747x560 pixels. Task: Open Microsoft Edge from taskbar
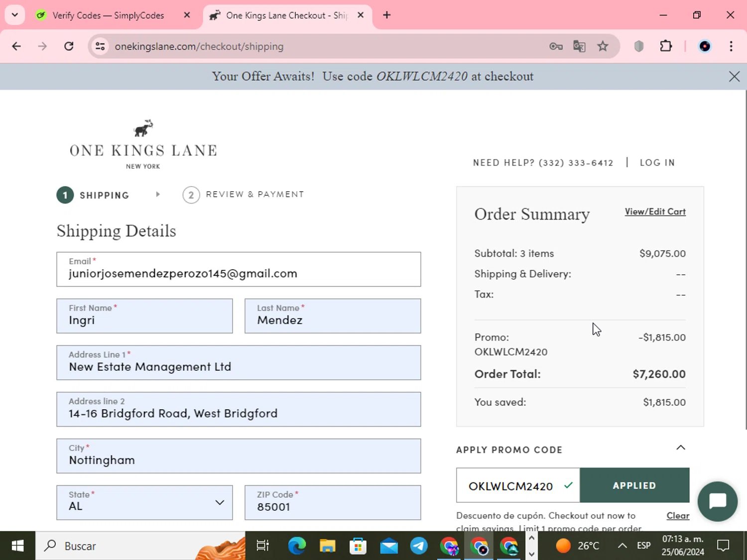(x=297, y=546)
